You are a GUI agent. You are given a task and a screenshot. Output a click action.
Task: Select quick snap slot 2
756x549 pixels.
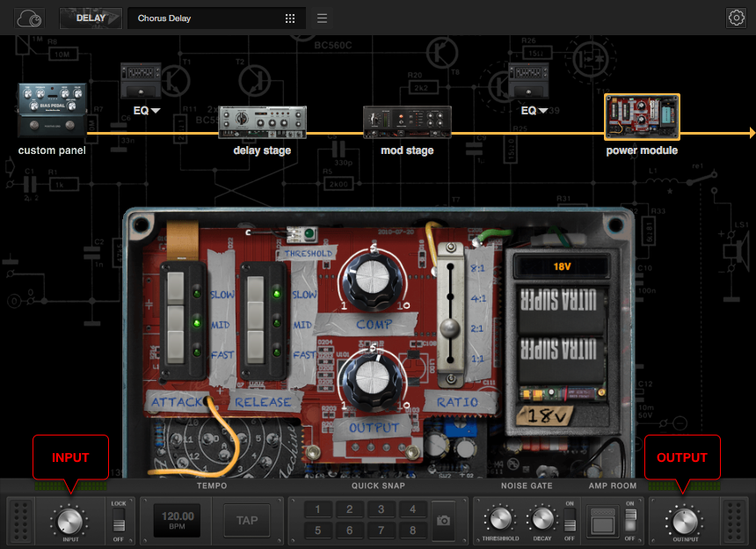tap(350, 509)
